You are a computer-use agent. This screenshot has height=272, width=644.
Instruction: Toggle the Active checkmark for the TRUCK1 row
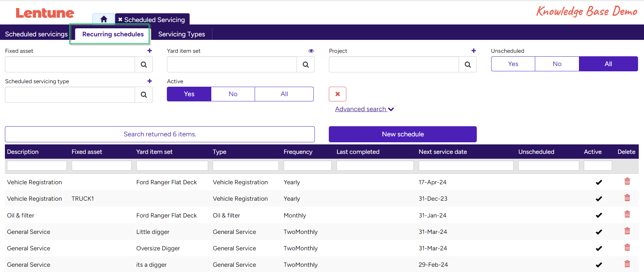(x=599, y=199)
